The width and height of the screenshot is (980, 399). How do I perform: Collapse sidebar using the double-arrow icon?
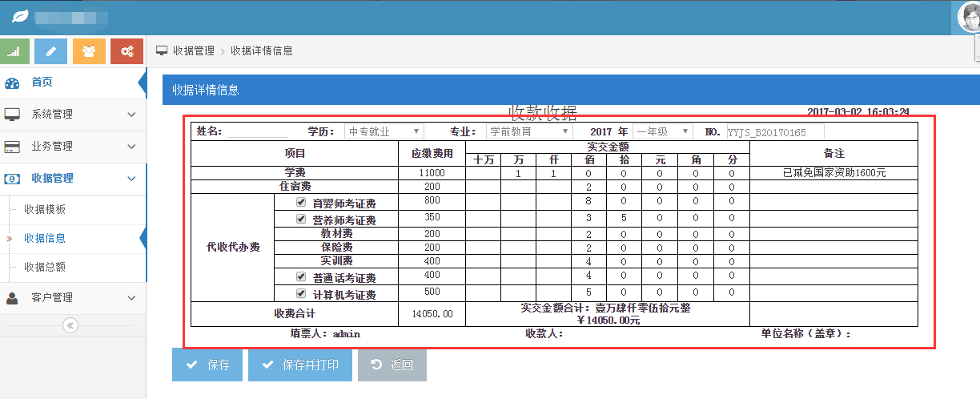[x=70, y=325]
